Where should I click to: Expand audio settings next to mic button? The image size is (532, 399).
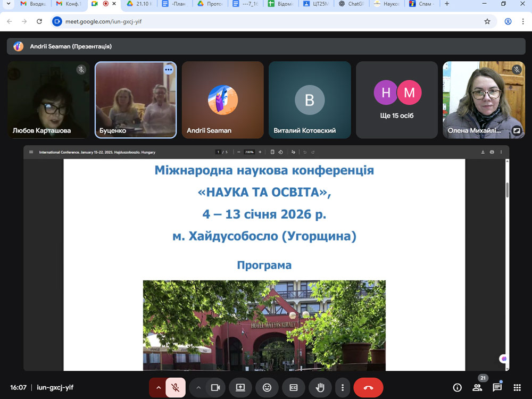(158, 387)
